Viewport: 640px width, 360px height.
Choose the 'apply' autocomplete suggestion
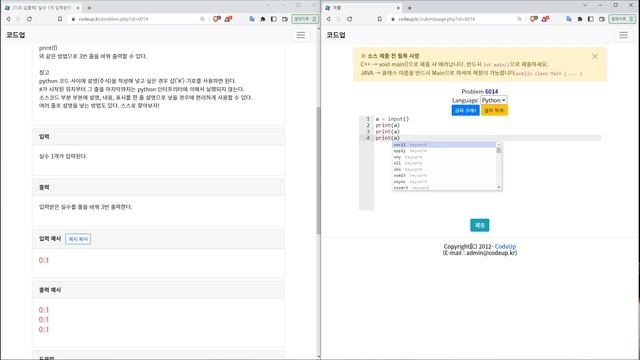[x=444, y=151]
